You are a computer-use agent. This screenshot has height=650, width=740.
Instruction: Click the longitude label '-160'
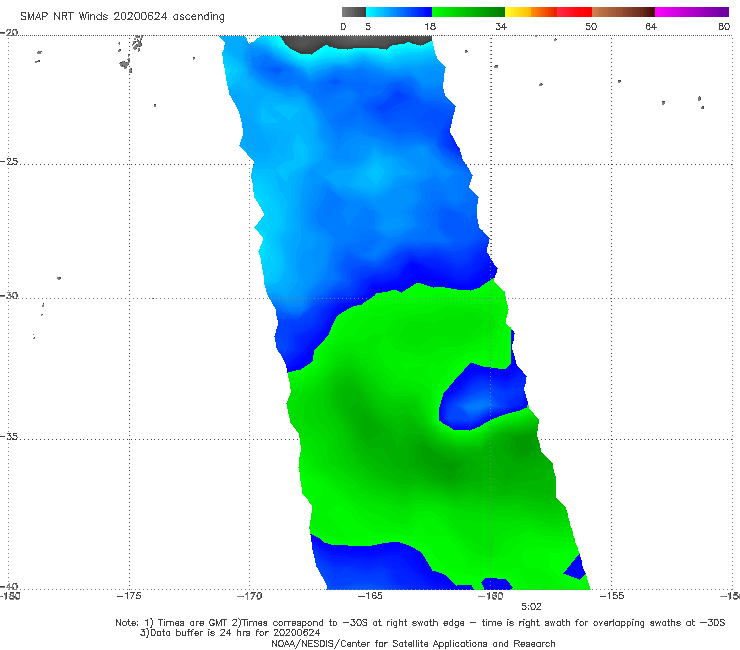coord(490,596)
